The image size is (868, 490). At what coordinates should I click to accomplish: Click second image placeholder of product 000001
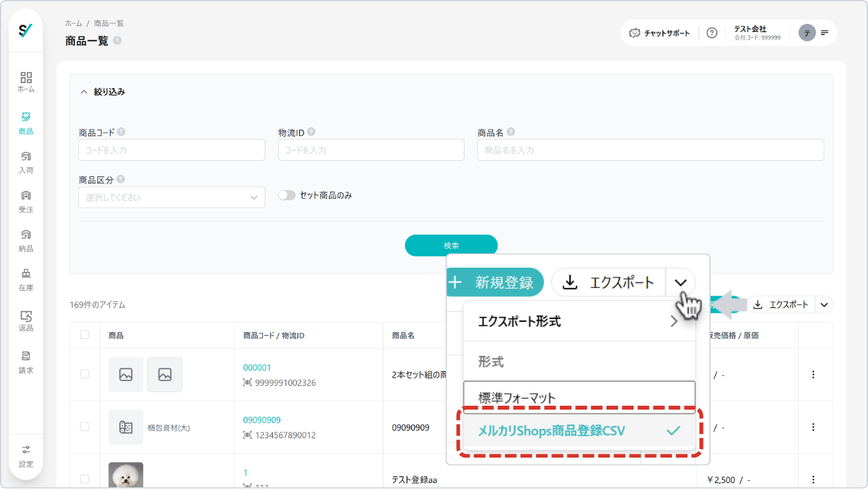165,375
